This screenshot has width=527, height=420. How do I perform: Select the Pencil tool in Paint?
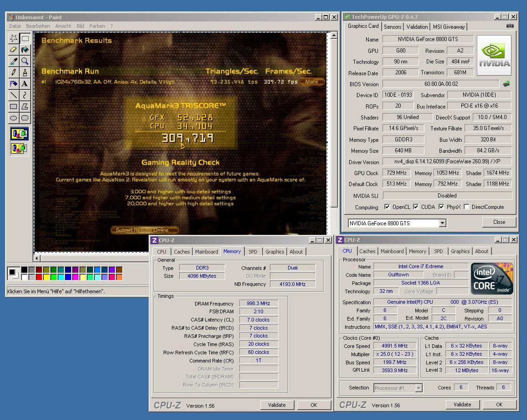coord(13,73)
